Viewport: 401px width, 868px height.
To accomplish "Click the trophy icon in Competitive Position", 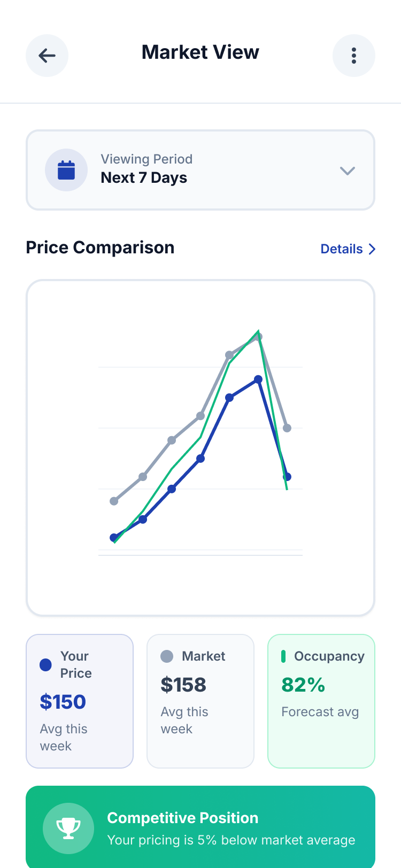I will (x=68, y=828).
